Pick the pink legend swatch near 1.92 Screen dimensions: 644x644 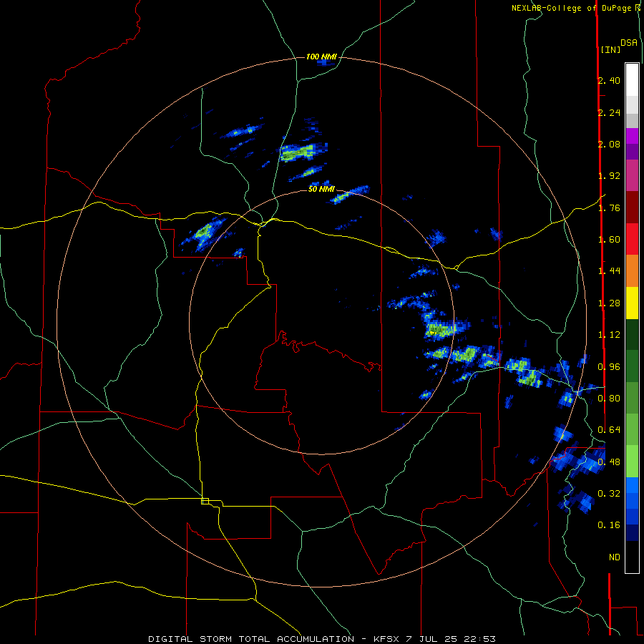[x=632, y=175]
